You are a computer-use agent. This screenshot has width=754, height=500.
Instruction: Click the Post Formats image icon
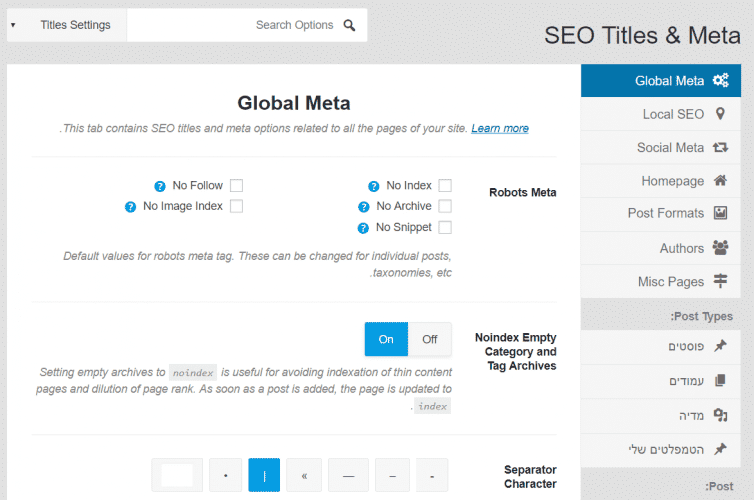coord(720,213)
